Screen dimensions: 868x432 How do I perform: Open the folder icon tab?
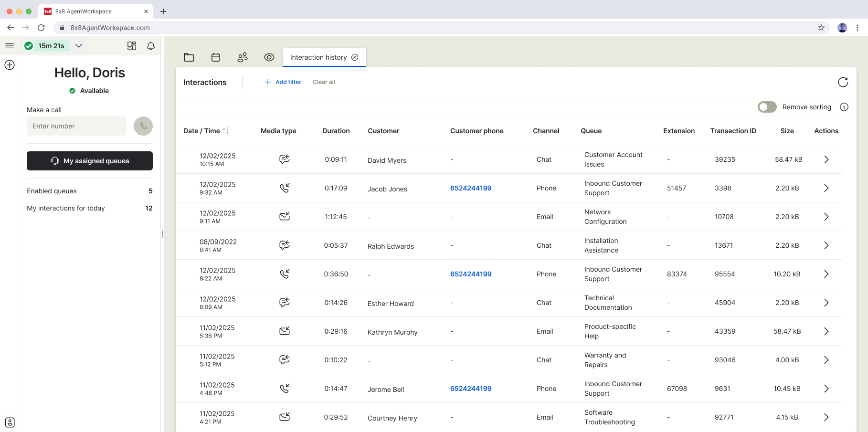[x=189, y=57]
